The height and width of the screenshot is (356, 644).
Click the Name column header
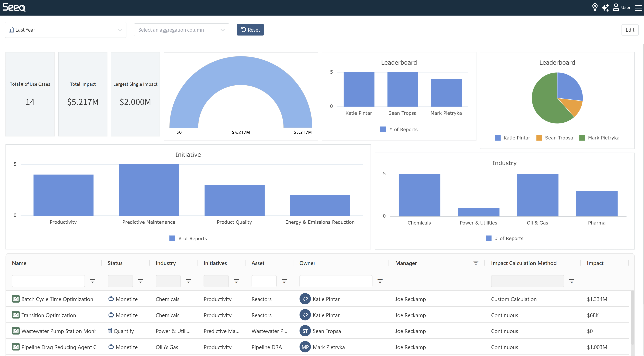(x=19, y=263)
